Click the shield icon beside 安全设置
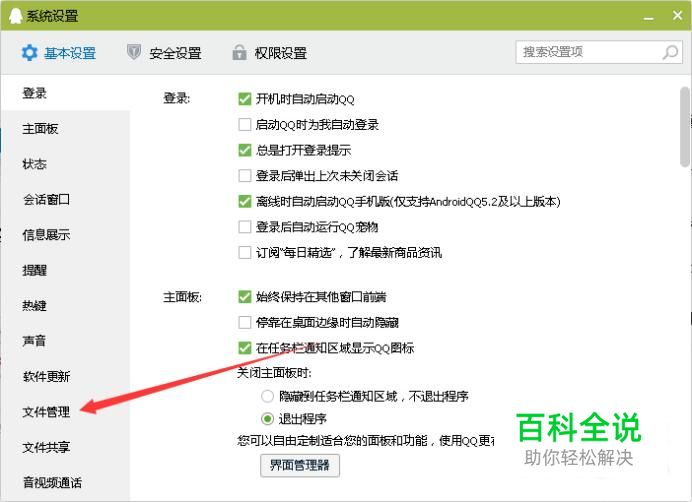Screen dimensions: 692x502 click(134, 53)
